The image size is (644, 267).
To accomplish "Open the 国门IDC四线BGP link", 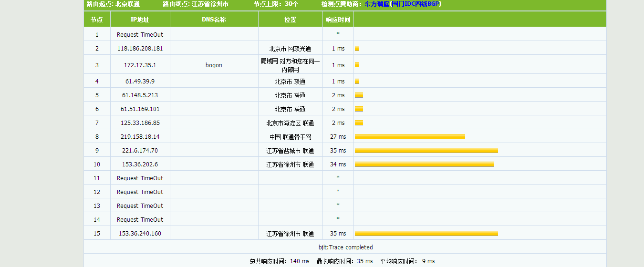I will (415, 4).
